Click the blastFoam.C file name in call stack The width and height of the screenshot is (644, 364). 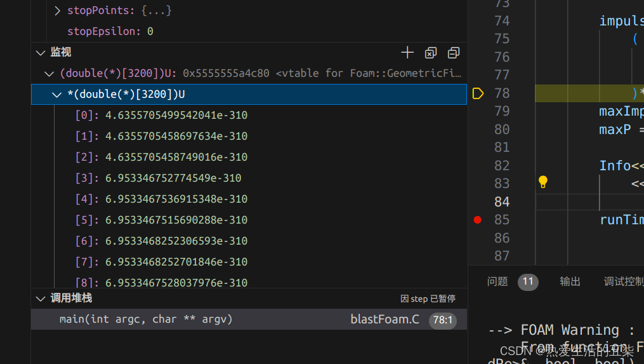[x=385, y=319]
